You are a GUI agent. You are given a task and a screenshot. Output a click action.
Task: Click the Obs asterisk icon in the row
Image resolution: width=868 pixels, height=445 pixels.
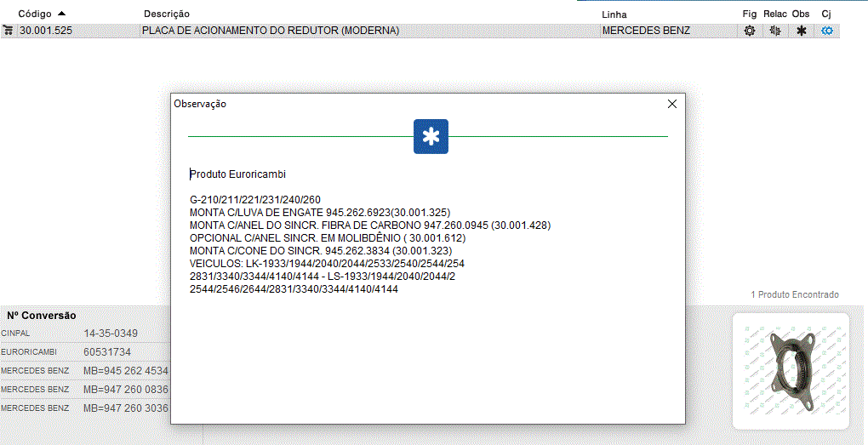coord(801,31)
